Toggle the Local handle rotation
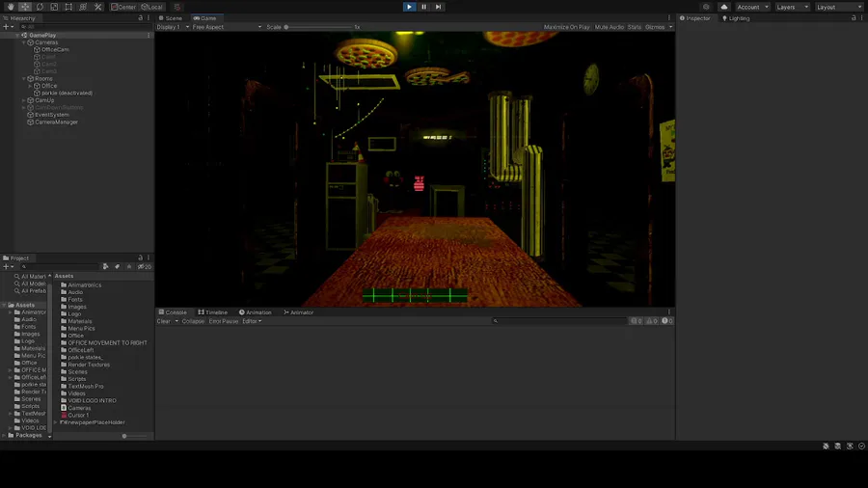This screenshot has height=488, width=868. [151, 7]
